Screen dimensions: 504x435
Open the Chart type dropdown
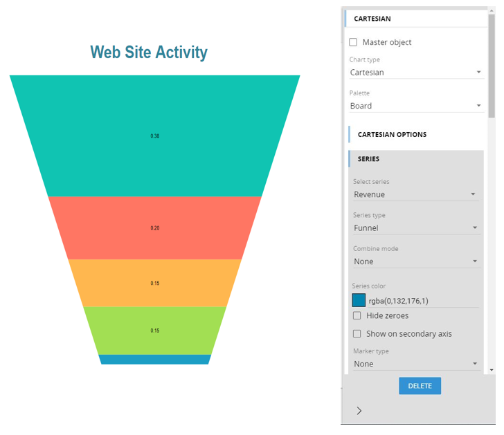tap(415, 72)
